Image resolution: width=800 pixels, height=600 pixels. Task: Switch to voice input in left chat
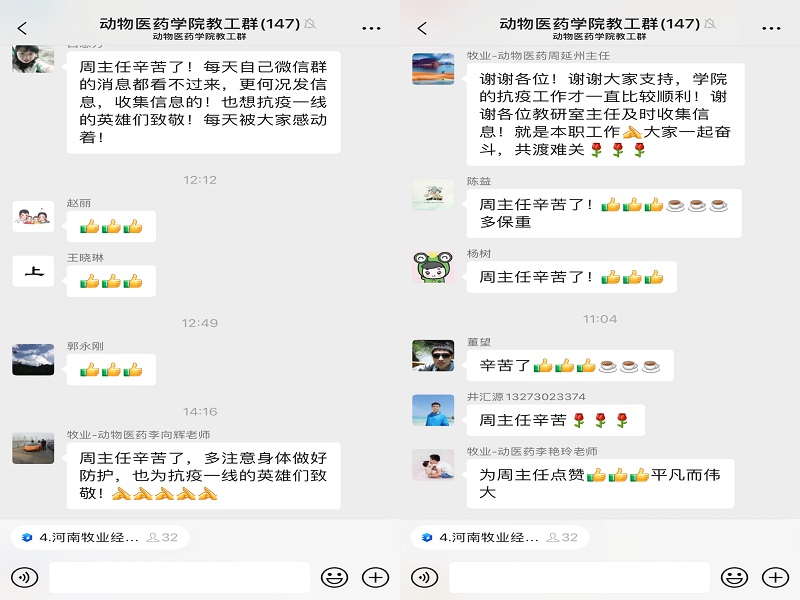click(24, 578)
